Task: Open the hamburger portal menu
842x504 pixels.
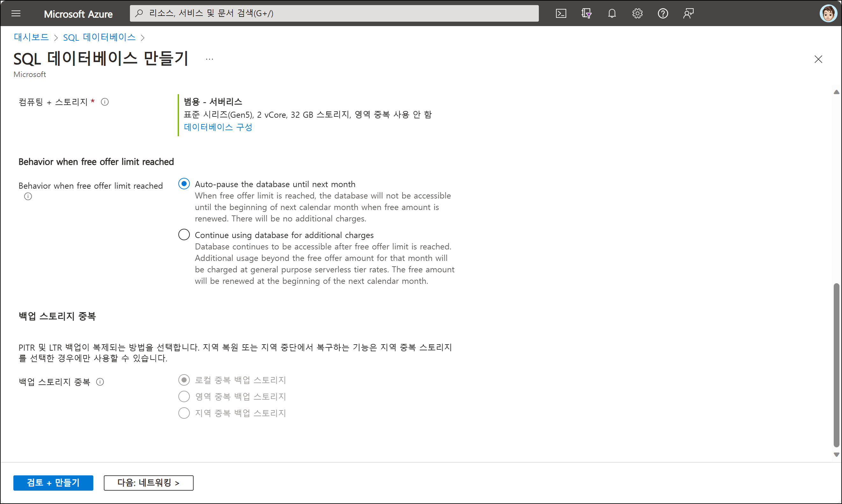Action: pos(16,14)
